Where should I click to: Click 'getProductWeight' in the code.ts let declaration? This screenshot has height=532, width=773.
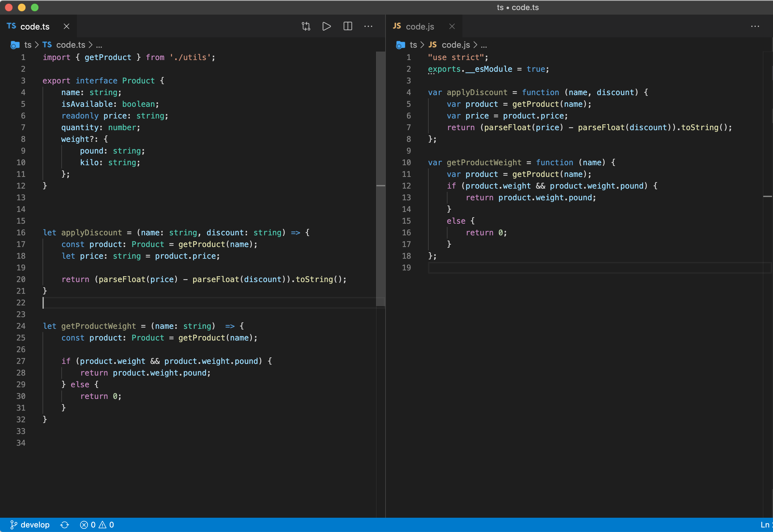point(99,326)
